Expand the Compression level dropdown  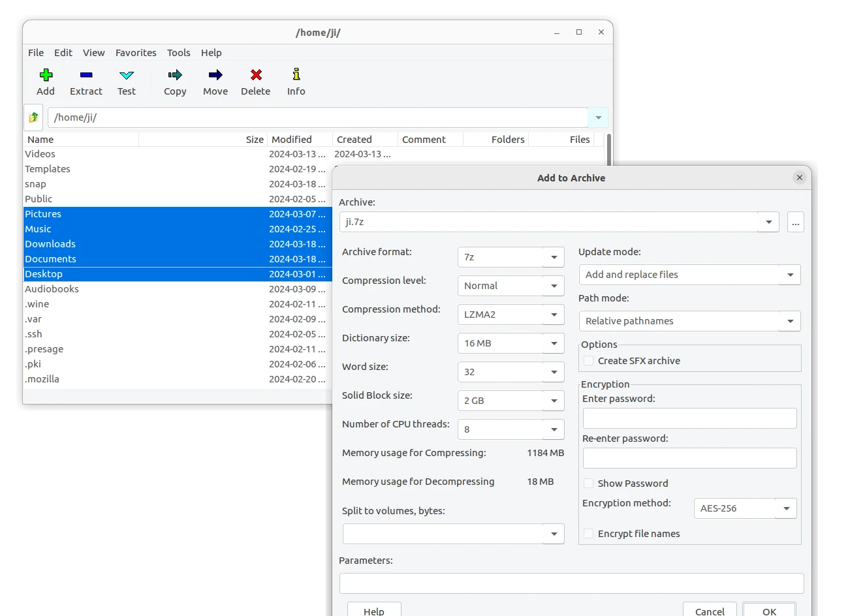click(x=511, y=286)
